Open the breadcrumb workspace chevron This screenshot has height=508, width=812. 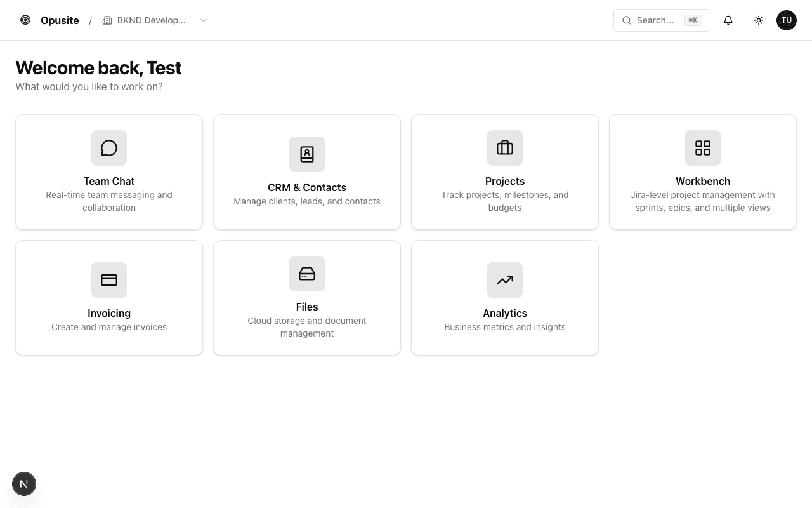(203, 20)
